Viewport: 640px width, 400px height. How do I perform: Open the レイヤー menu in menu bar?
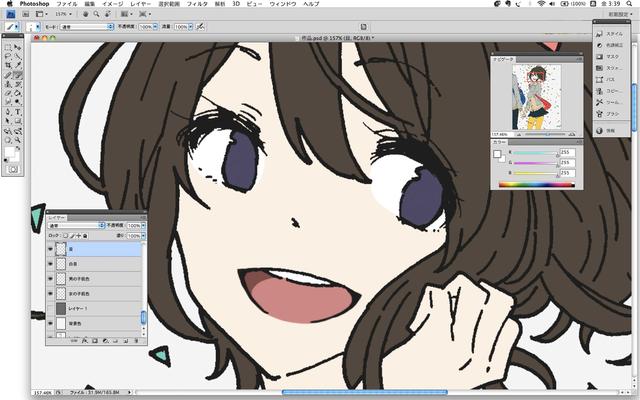coord(141,4)
